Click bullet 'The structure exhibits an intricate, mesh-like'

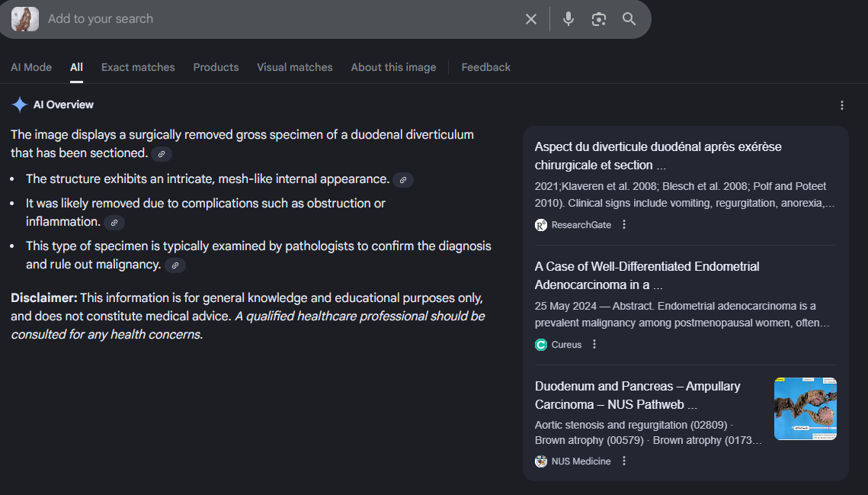pyautogui.click(x=207, y=179)
